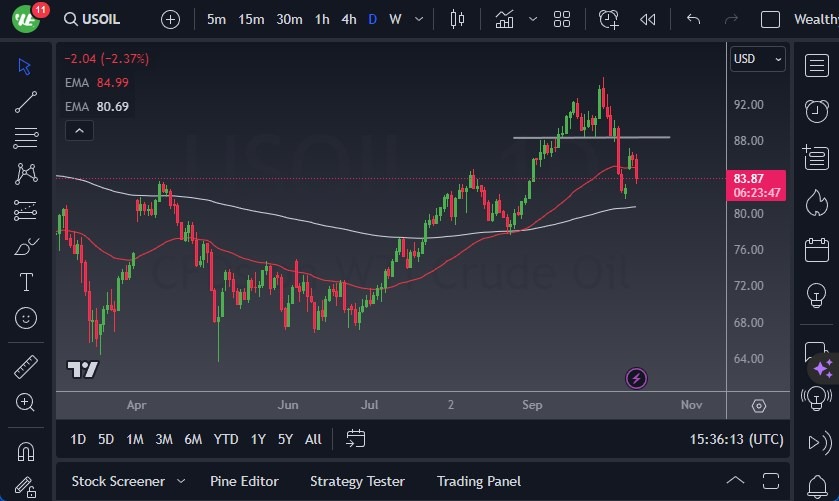Viewport: 839px width, 501px height.
Task: Select the trend line drawing tool
Action: (x=26, y=101)
